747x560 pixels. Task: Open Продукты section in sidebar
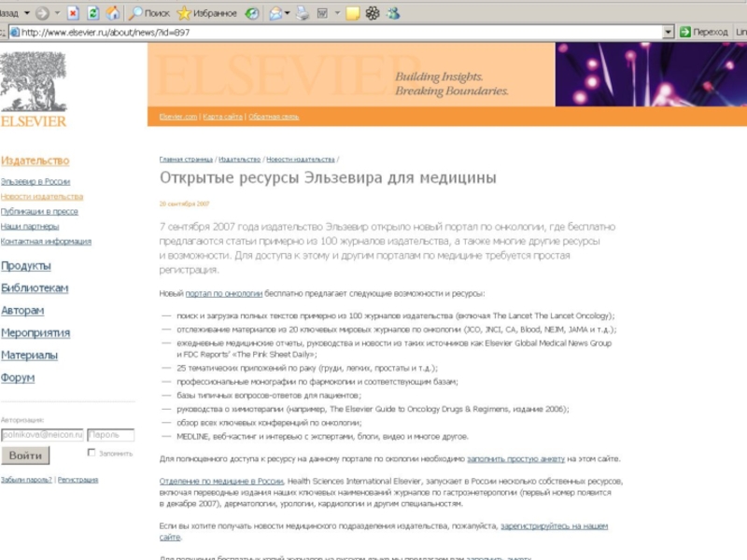(x=26, y=266)
